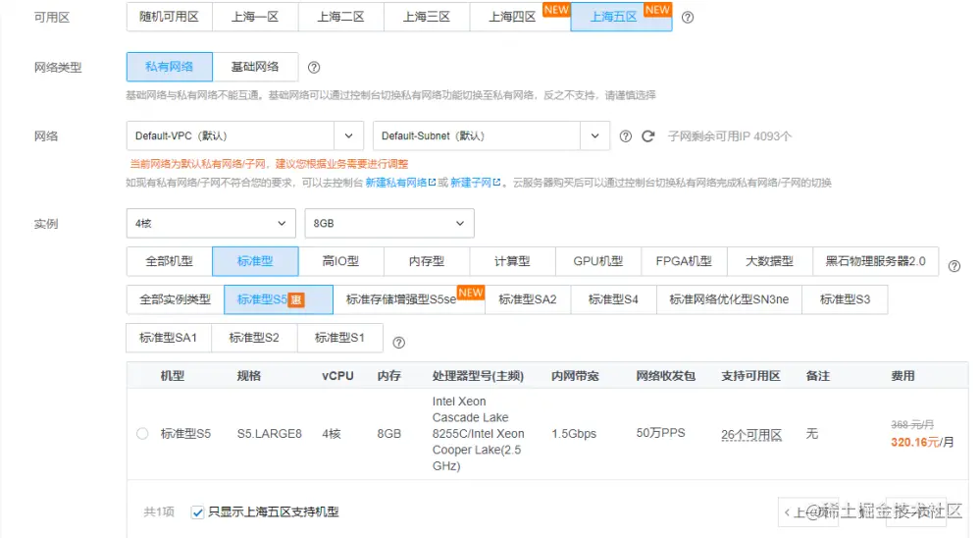Image resolution: width=980 pixels, height=538 pixels.
Task: Select 标准型S1 instance type
Action: (x=340, y=338)
